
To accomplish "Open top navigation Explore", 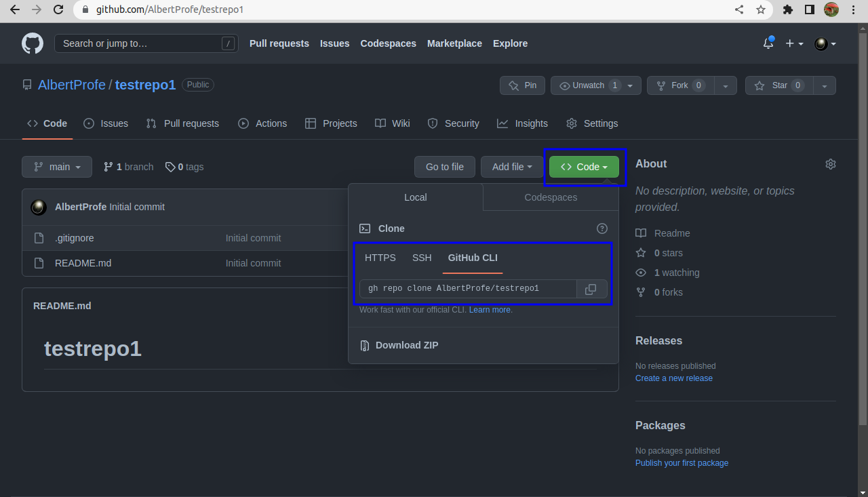I will pyautogui.click(x=510, y=43).
